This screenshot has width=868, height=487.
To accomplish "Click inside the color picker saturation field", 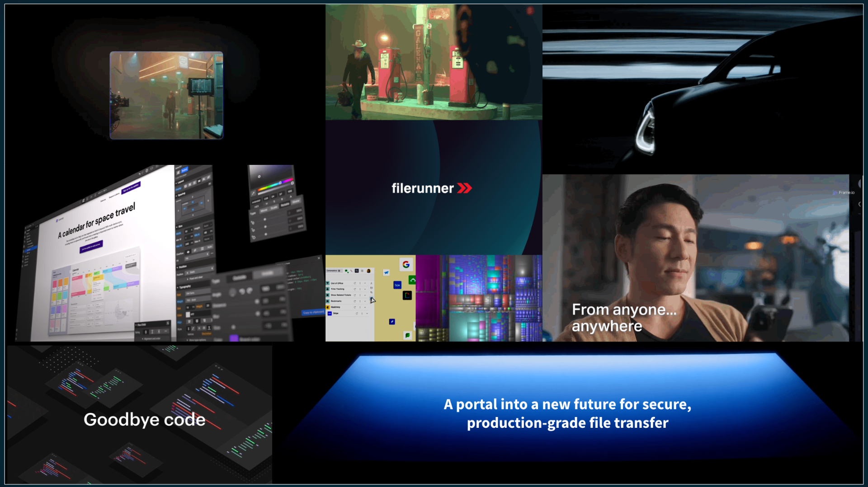I will coord(271,176).
